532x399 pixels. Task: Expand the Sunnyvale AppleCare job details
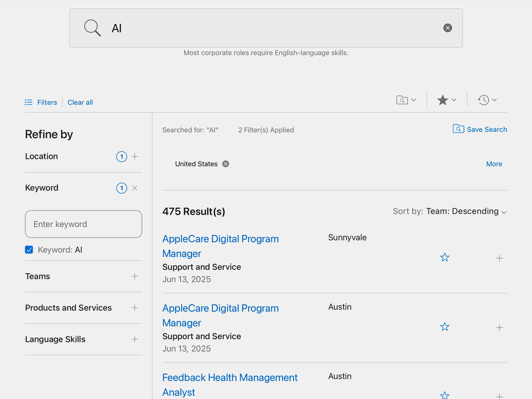tap(500, 258)
